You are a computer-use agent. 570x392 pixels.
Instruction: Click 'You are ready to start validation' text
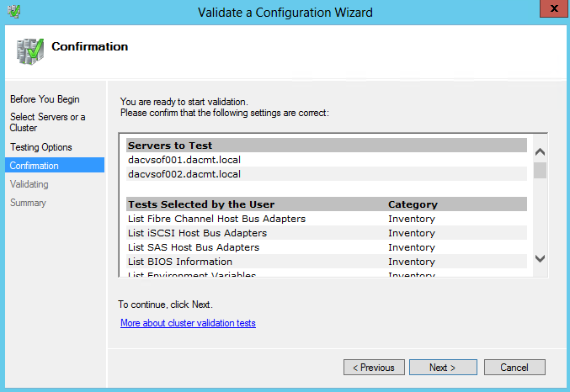tap(184, 102)
